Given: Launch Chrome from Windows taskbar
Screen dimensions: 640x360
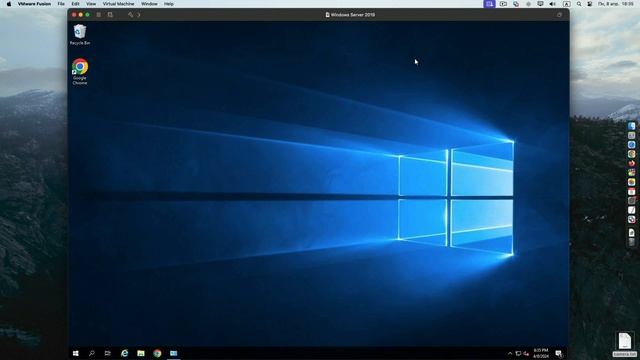Looking at the screenshot, I should pyautogui.click(x=157, y=353).
